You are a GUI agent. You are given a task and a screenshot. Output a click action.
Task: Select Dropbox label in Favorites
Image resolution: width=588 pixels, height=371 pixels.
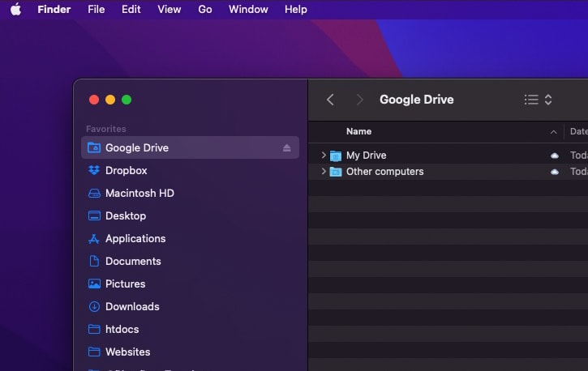tap(127, 170)
